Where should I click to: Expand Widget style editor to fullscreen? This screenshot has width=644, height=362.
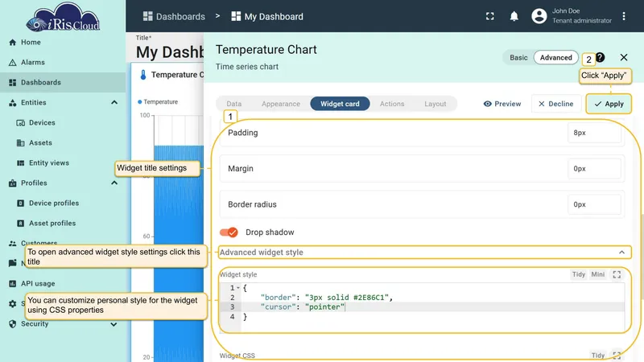pos(617,274)
